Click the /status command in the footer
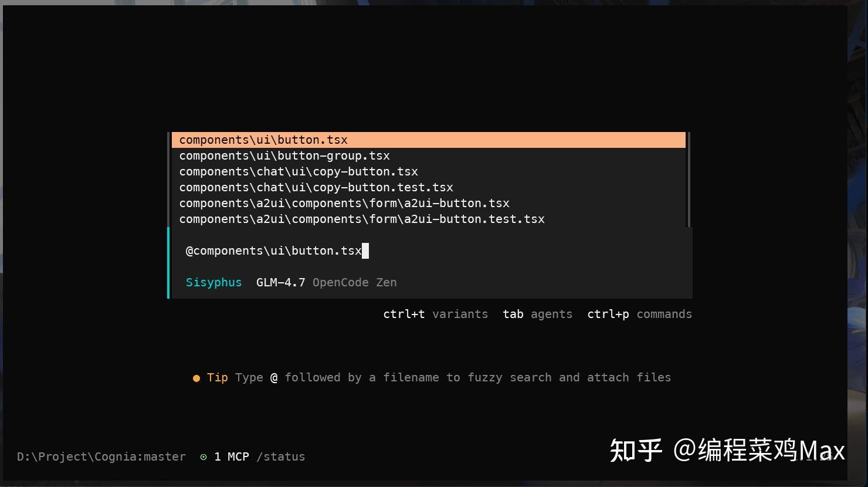This screenshot has height=487, width=868. pos(281,456)
